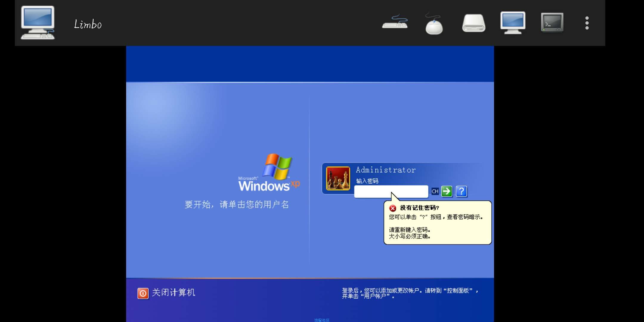Click the 关闭计算机 label
This screenshot has width=644, height=322.
pos(174,292)
